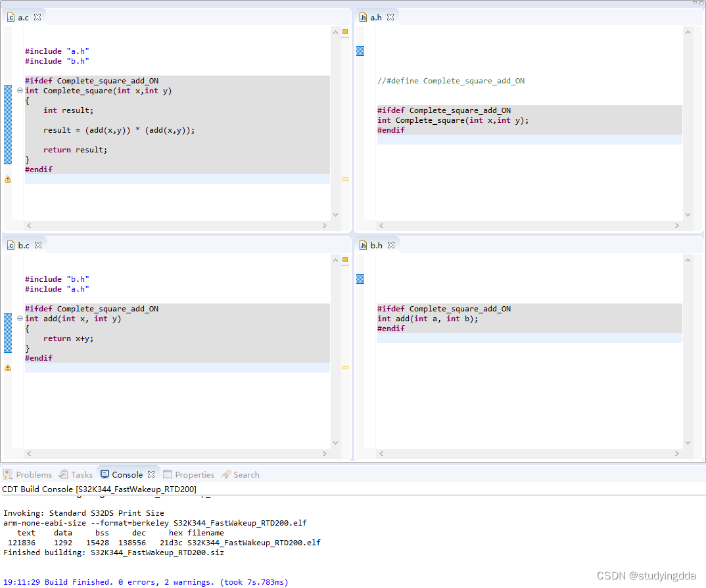
Task: Click a.c vertical scrollbar up arrow
Action: coord(335,32)
